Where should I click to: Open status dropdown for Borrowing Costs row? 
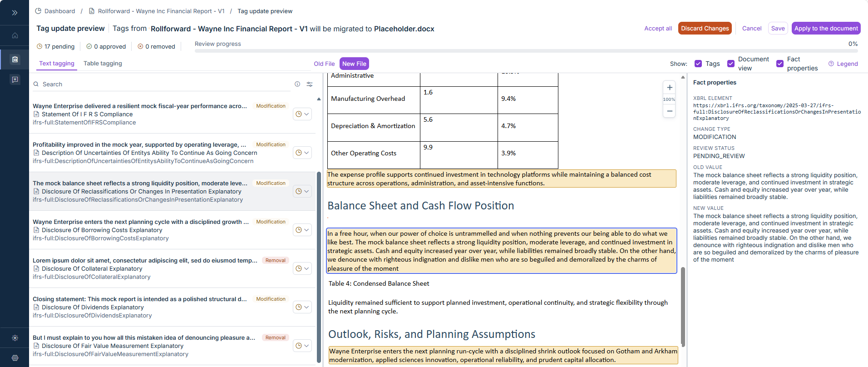[302, 230]
